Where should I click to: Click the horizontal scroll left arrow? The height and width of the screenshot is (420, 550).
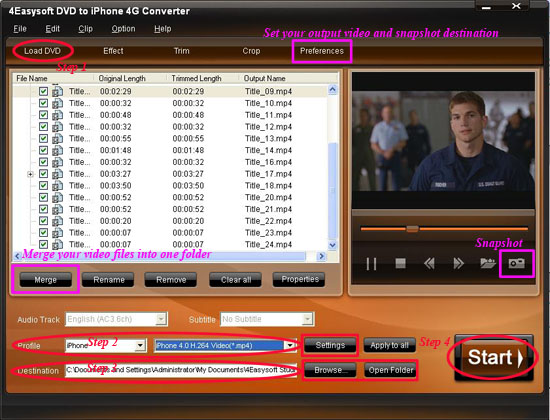click(17, 256)
